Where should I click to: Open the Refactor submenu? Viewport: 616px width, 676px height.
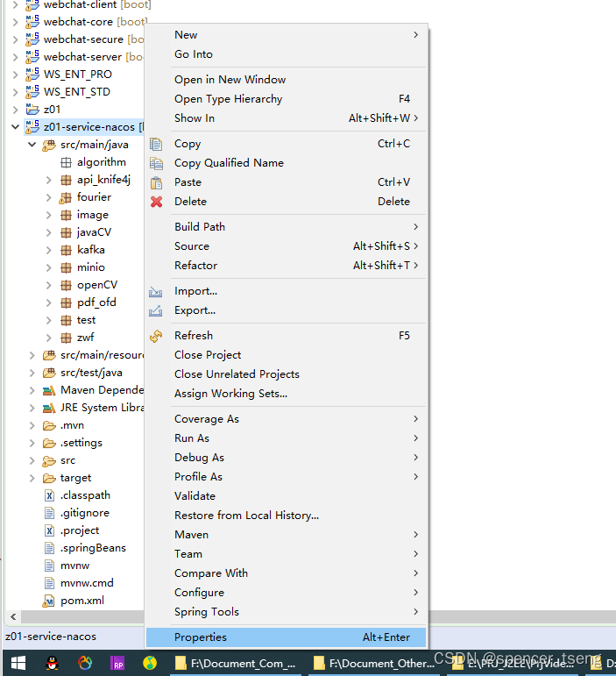click(x=286, y=266)
